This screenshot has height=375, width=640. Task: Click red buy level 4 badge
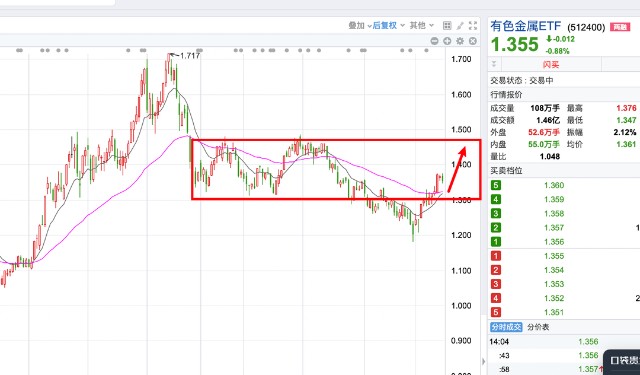tap(496, 298)
